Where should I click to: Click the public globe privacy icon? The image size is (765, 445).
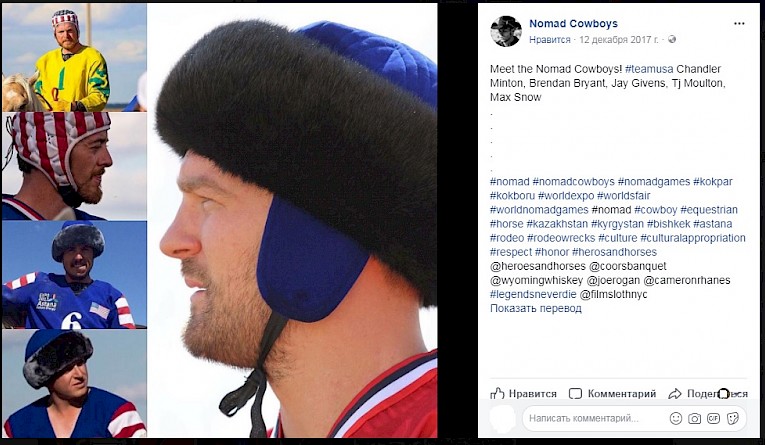pyautogui.click(x=672, y=40)
